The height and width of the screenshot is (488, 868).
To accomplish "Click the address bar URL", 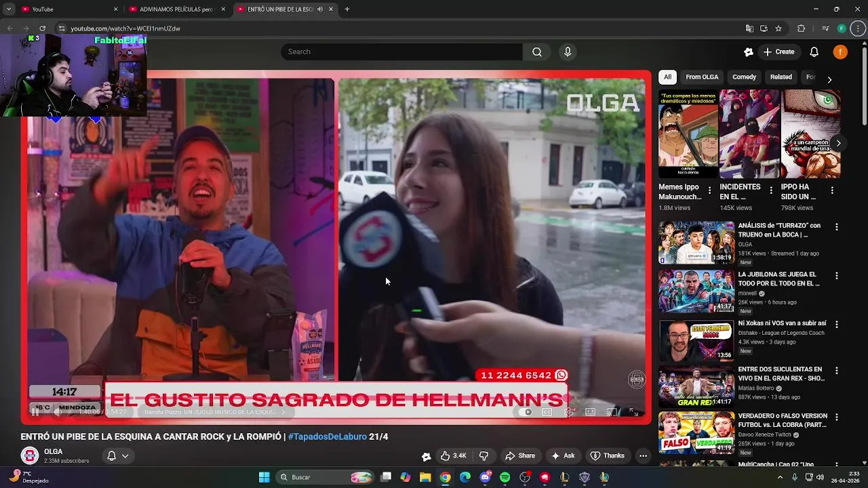I will pos(125,28).
